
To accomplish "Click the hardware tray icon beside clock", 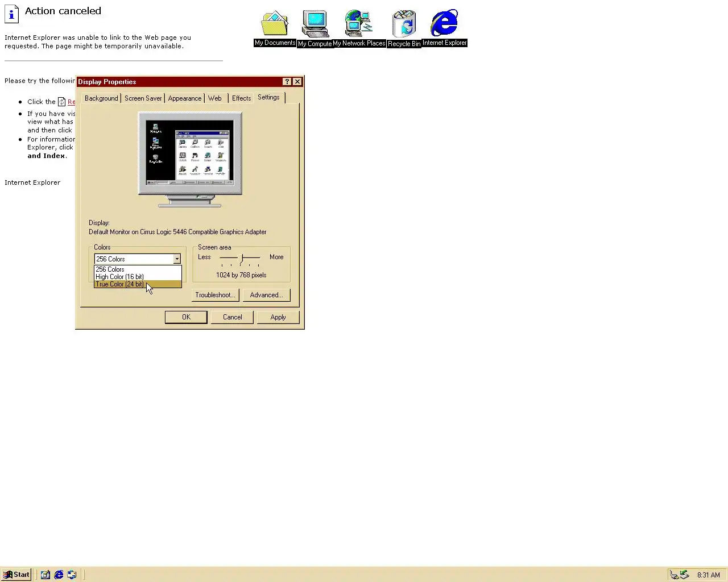I will tap(684, 575).
